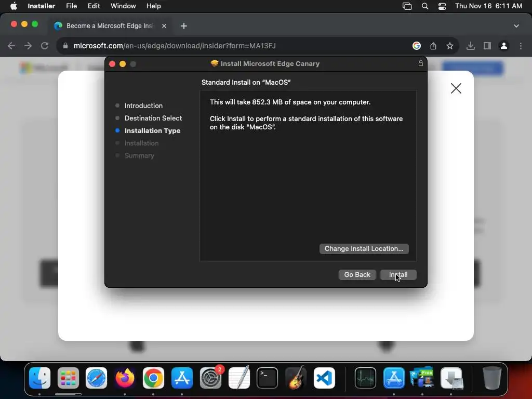This screenshot has width=532, height=399.
Task: Click the Go Back button
Action: 357,274
